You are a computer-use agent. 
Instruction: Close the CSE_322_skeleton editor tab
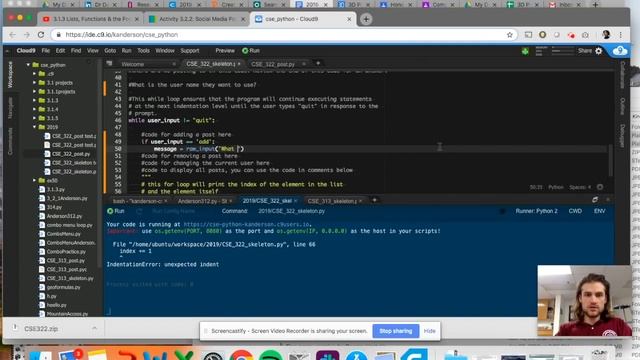click(x=239, y=64)
